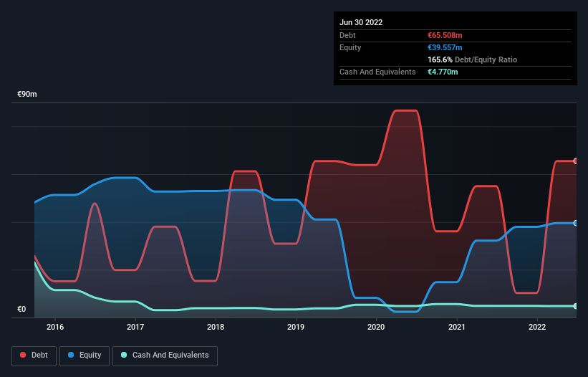Click the 2019 x-axis label
This screenshot has height=377, width=588.
tap(296, 327)
